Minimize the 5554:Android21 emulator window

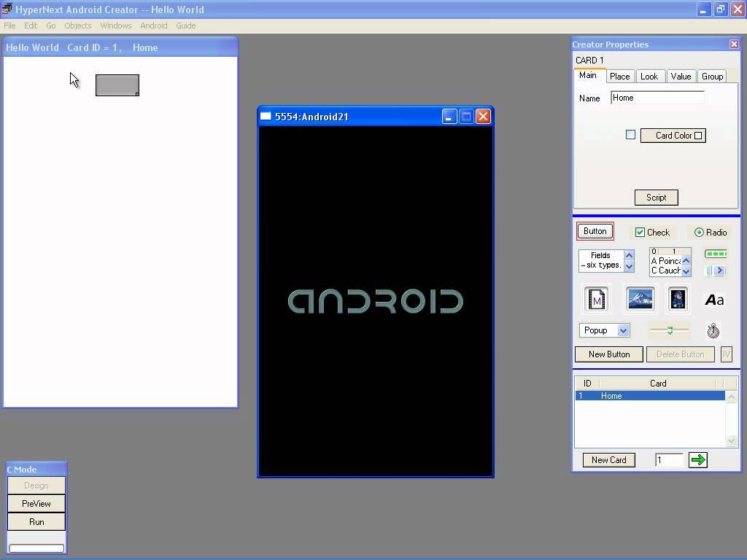(x=449, y=116)
